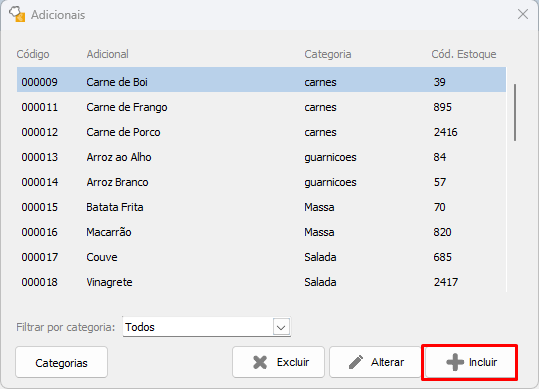The height and width of the screenshot is (389, 539).
Task: Click code 000011 cell
Action: [40, 107]
